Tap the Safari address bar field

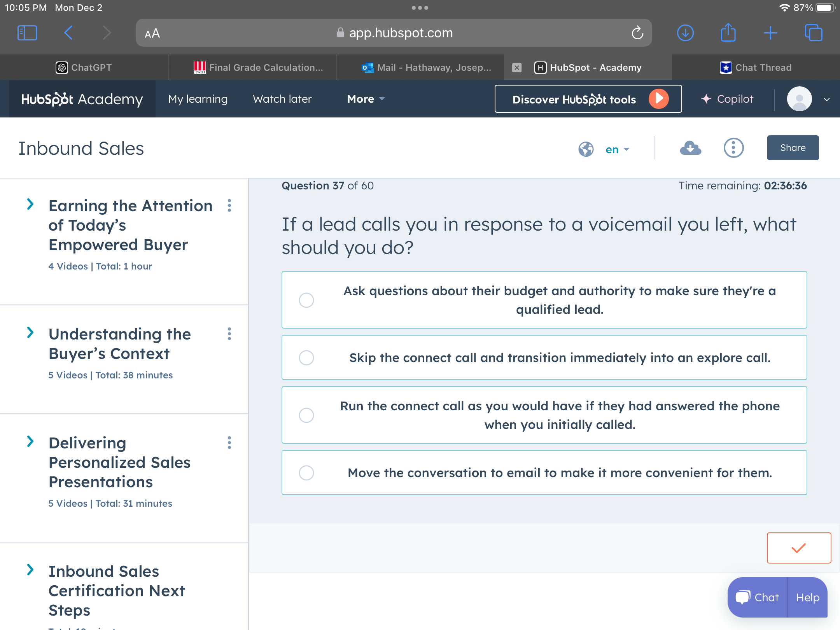click(x=394, y=33)
